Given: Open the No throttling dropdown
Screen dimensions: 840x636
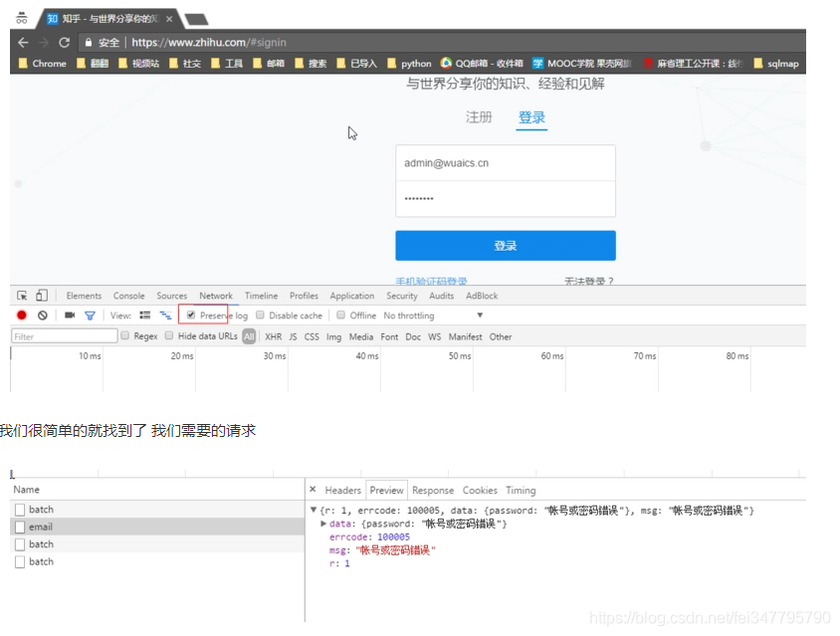Looking at the screenshot, I should pos(433,316).
